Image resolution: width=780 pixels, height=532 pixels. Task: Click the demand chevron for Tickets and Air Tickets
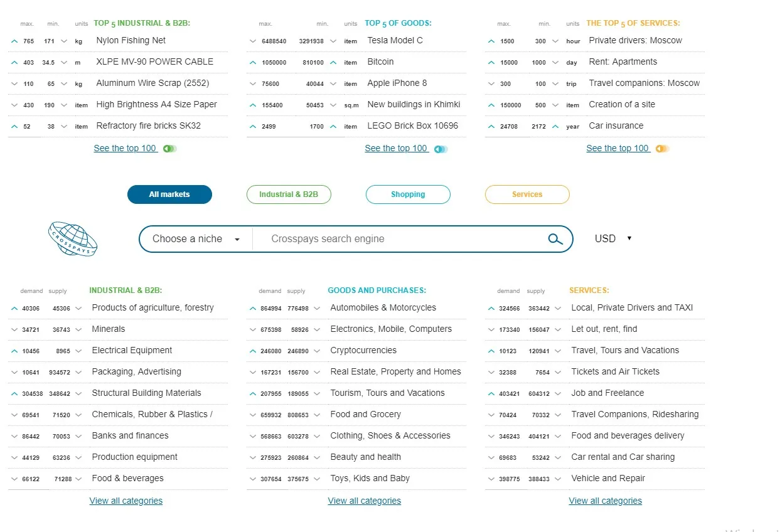pos(491,373)
